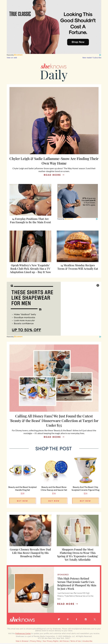Read More on Chyler Leigh article

coord(54,175)
